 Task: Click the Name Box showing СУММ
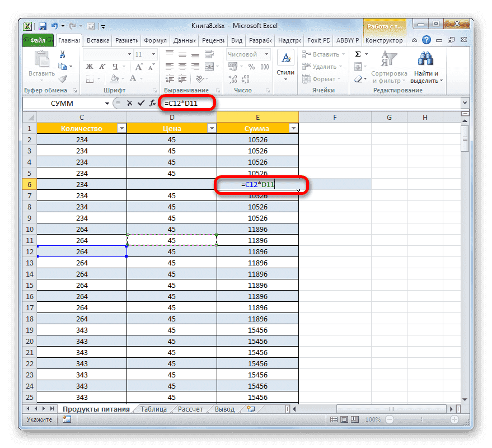(62, 103)
